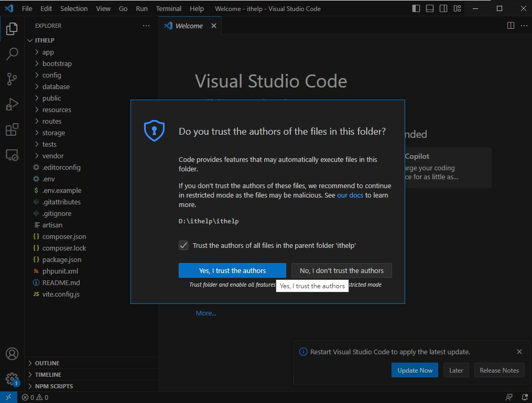The image size is (532, 403).
Task: Open the Remote Explorer icon
Action: point(12,155)
